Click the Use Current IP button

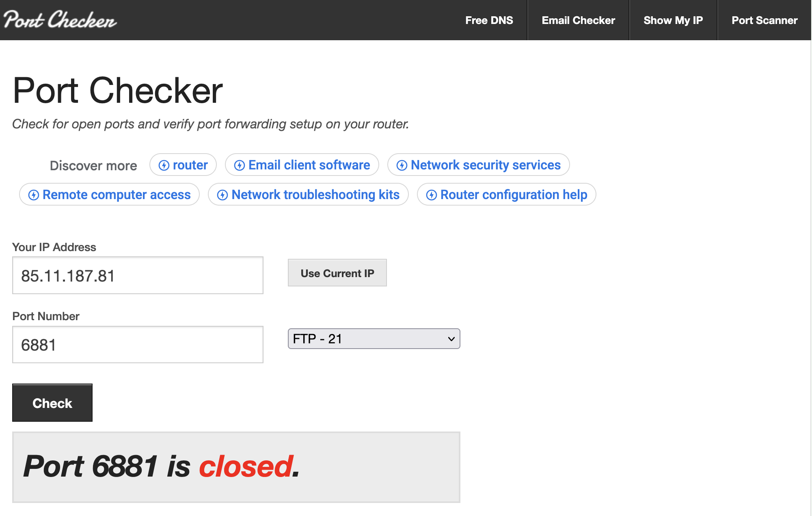[x=337, y=273]
